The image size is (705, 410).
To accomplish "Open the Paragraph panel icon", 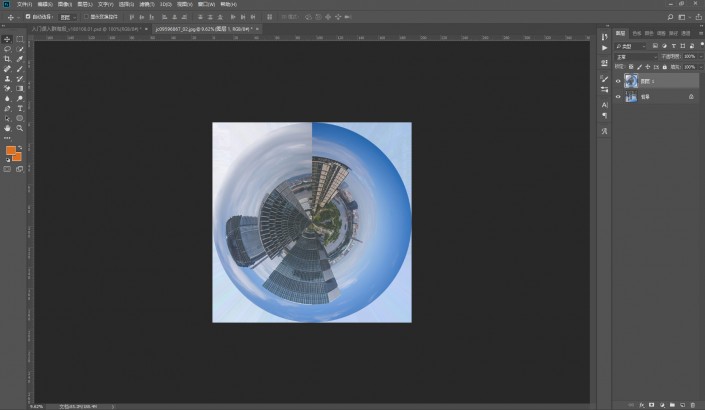I will [x=605, y=116].
